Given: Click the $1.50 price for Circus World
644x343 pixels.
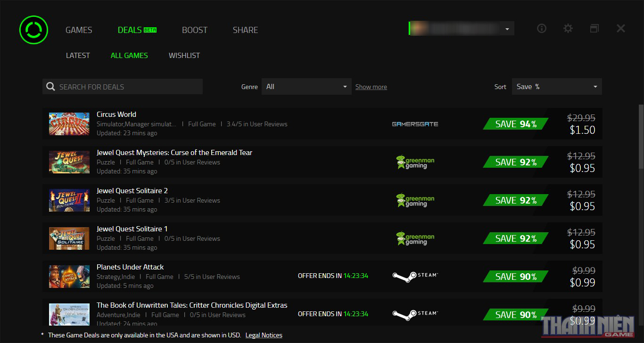Looking at the screenshot, I should (582, 130).
